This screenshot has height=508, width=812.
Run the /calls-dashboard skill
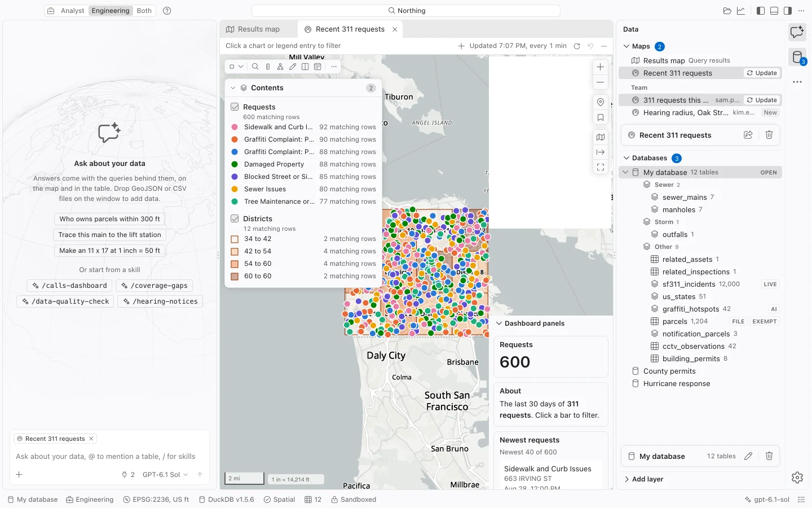70,286
